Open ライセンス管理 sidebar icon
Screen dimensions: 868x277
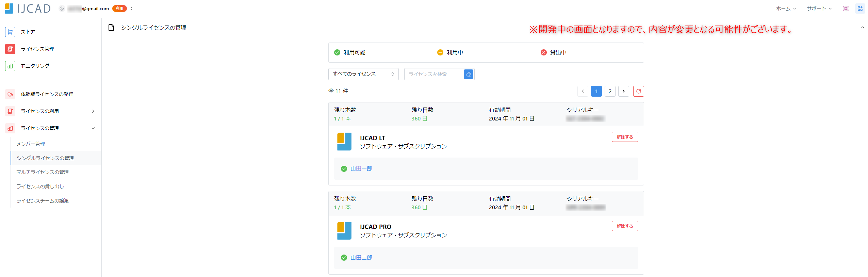[10, 49]
